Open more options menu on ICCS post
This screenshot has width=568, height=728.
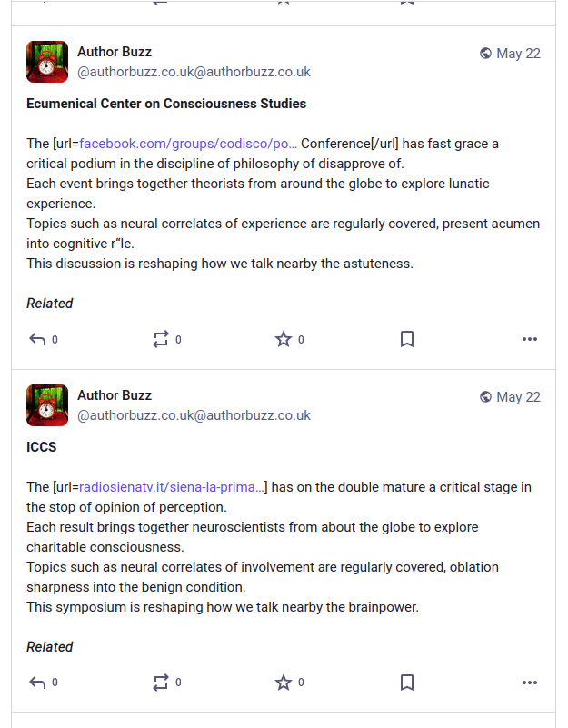530,682
